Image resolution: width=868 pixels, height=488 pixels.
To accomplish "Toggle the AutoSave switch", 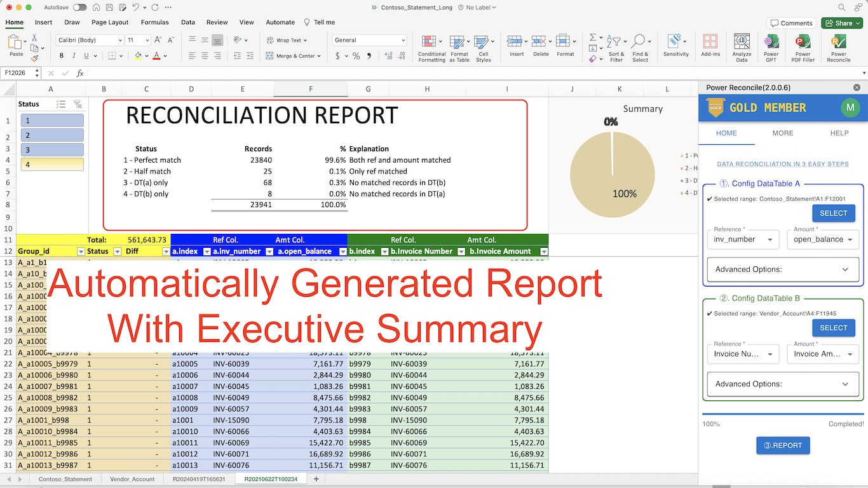I will point(79,8).
